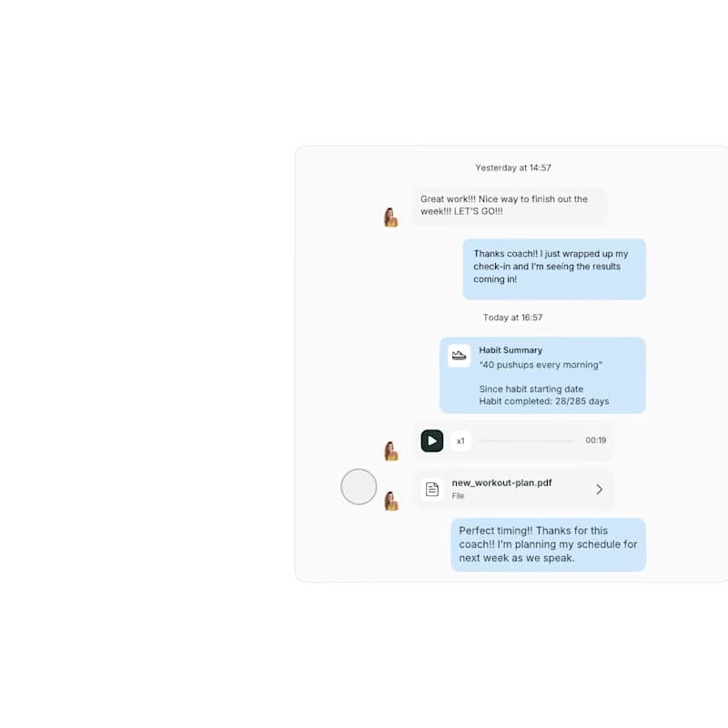Select the "Perfect timing!!" message bubble

tap(548, 544)
